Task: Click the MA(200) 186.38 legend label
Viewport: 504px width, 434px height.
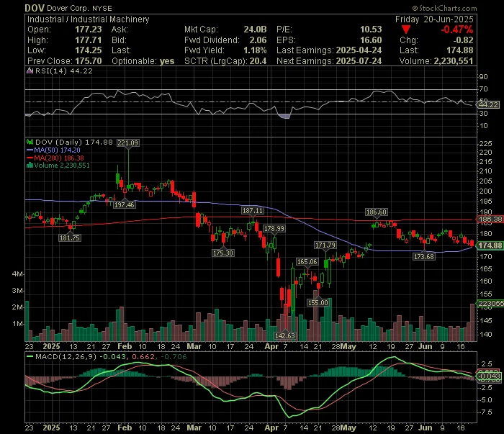Action: pos(59,158)
